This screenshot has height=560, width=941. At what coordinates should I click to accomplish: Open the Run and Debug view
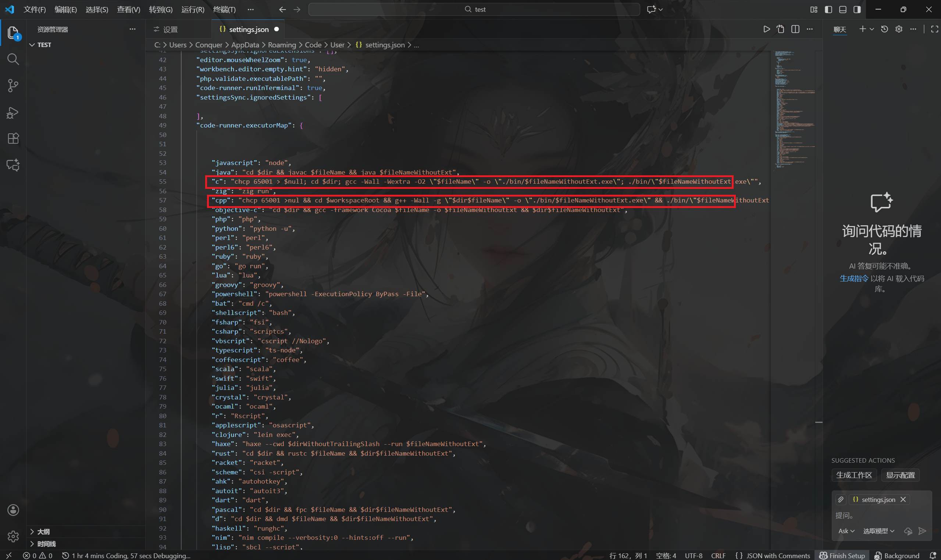(13, 112)
